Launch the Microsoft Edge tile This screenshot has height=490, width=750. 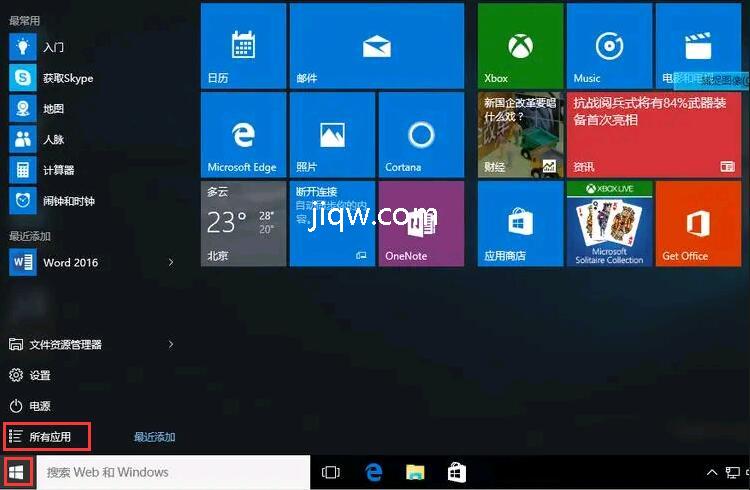(243, 134)
